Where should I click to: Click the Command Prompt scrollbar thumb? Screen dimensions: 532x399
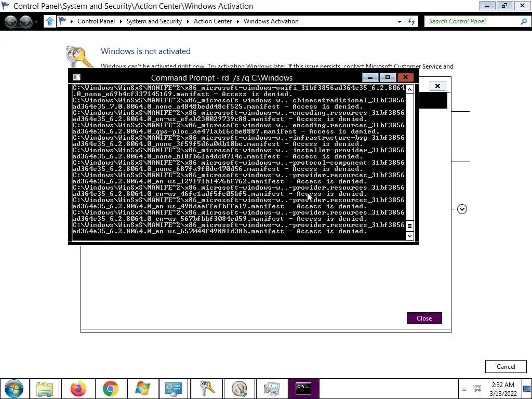[x=409, y=225]
